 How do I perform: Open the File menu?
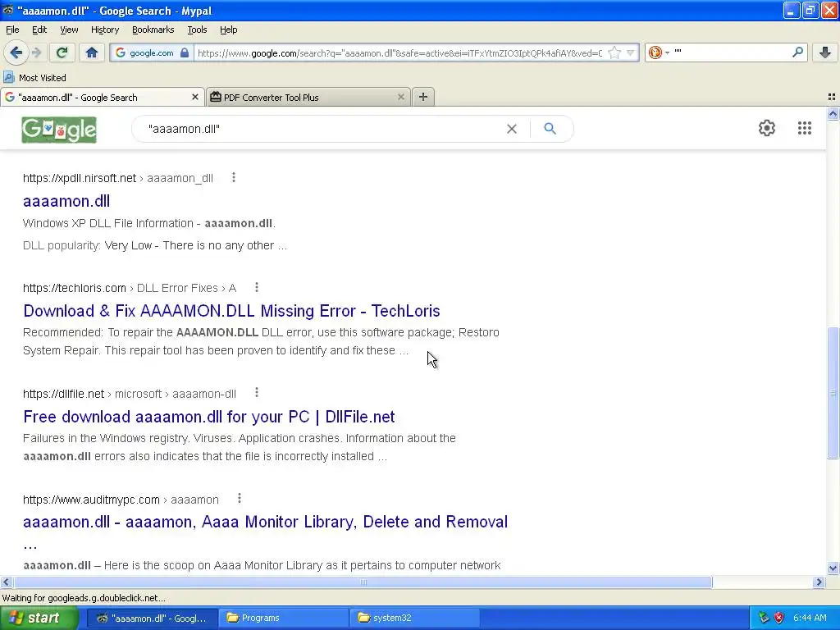click(x=12, y=30)
